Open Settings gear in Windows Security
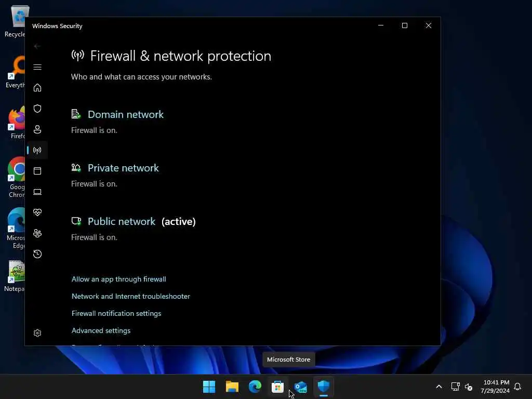532x399 pixels. pos(37,333)
